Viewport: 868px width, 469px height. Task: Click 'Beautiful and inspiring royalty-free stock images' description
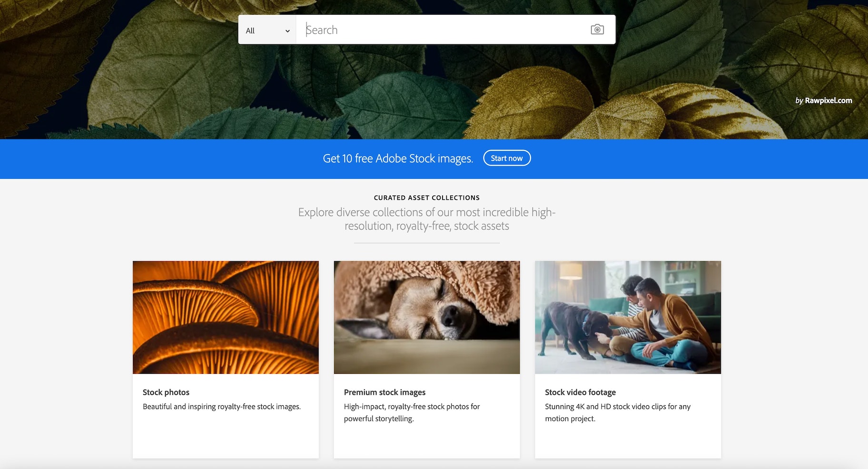[221, 407]
